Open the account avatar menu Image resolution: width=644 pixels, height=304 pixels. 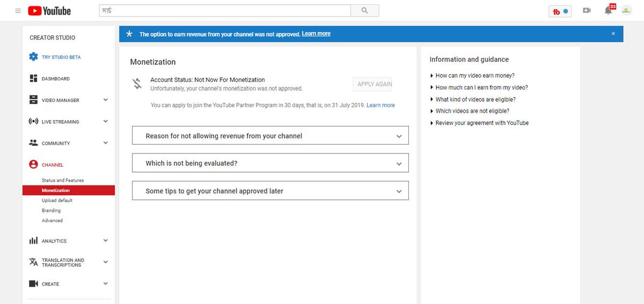(627, 10)
